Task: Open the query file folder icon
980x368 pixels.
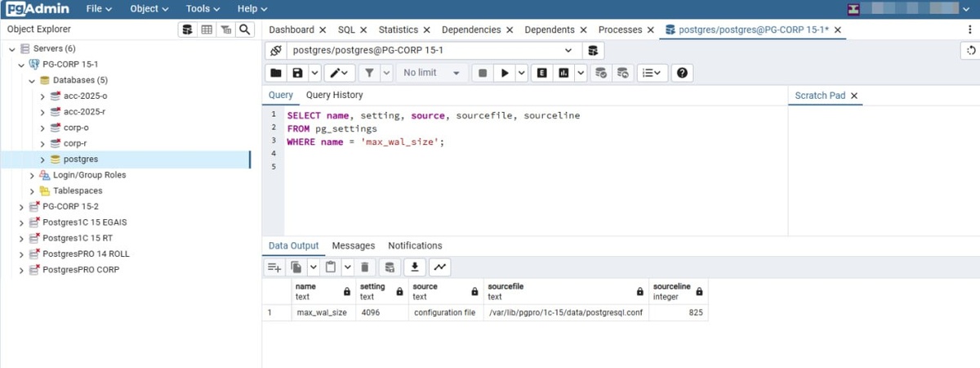Action: pyautogui.click(x=277, y=73)
